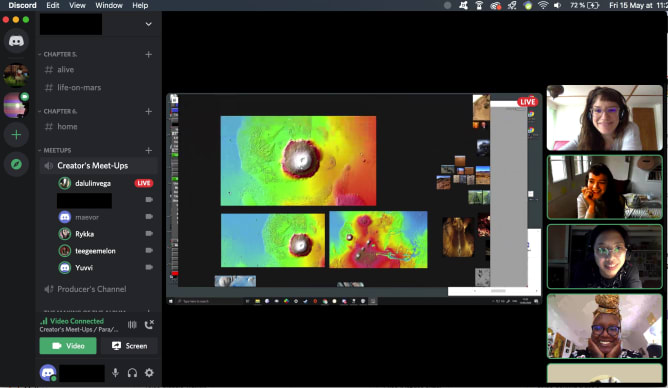Open Explore Public Servers compass icon
Viewport: 668px width, 388px height.
pos(16,164)
